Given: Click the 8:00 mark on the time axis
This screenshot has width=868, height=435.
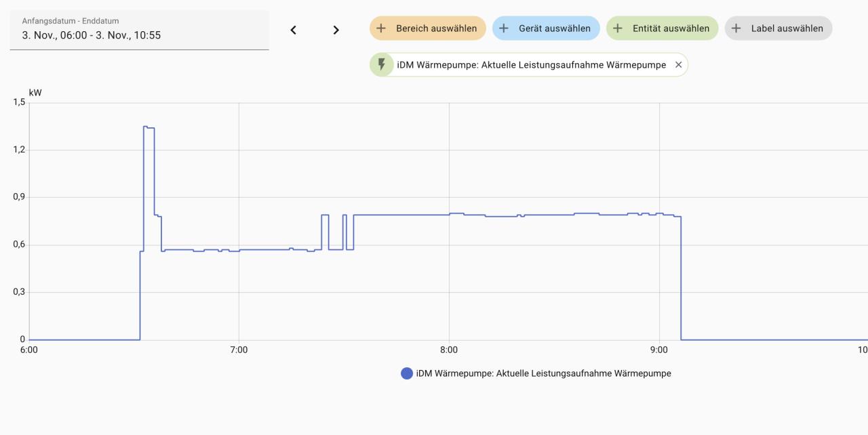Looking at the screenshot, I should 450,350.
